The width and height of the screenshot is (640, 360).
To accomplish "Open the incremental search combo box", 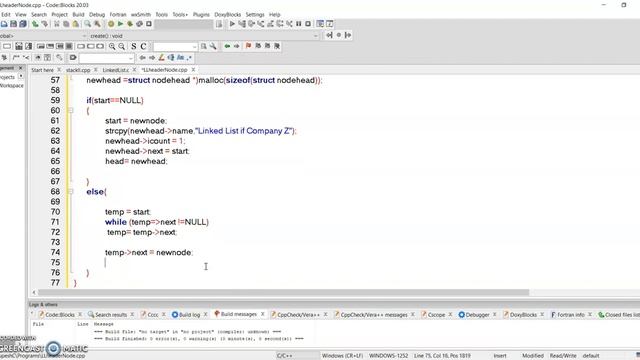I will pyautogui.click(x=107, y=58).
